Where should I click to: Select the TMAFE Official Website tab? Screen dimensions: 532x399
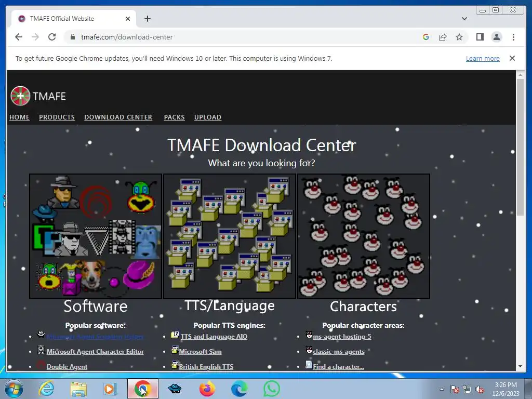tap(74, 19)
